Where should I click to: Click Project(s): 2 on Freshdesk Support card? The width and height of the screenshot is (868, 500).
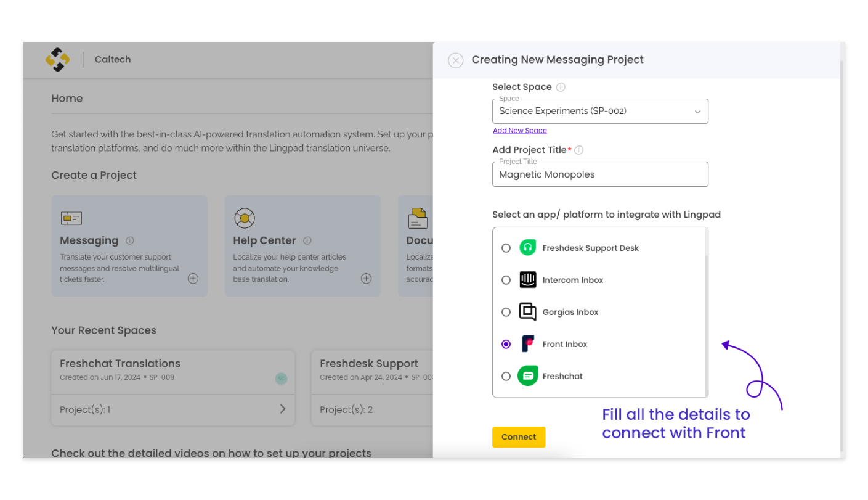346,409
